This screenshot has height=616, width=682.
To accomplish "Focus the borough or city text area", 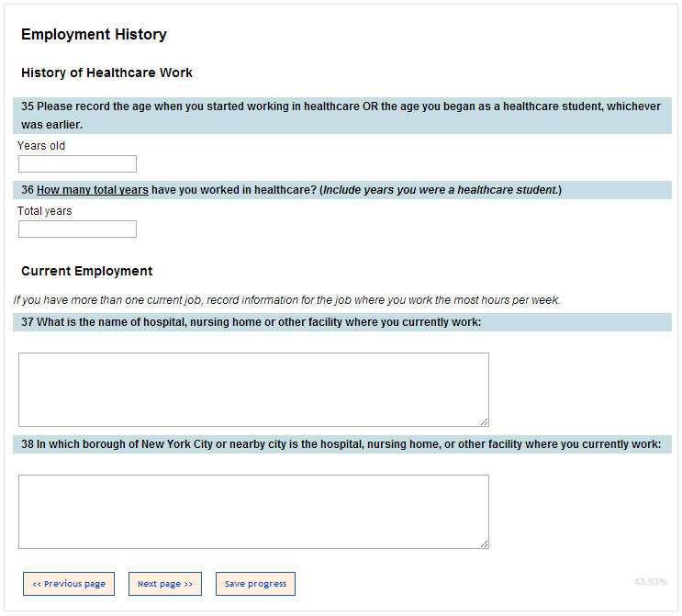I will [x=253, y=511].
